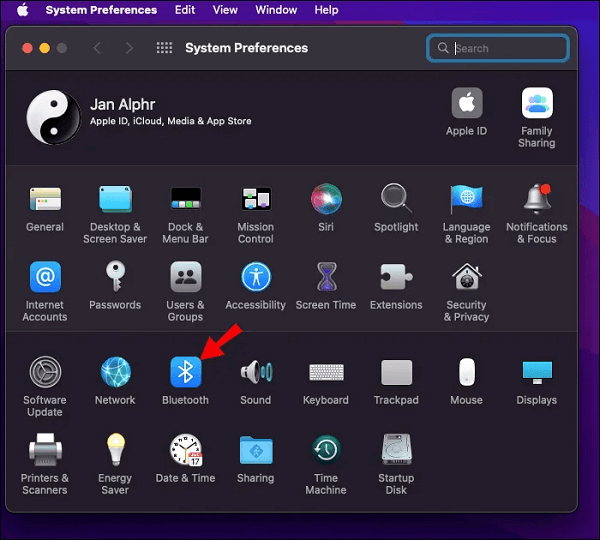Image resolution: width=600 pixels, height=540 pixels.
Task: Open Energy Saver preferences
Action: click(115, 451)
